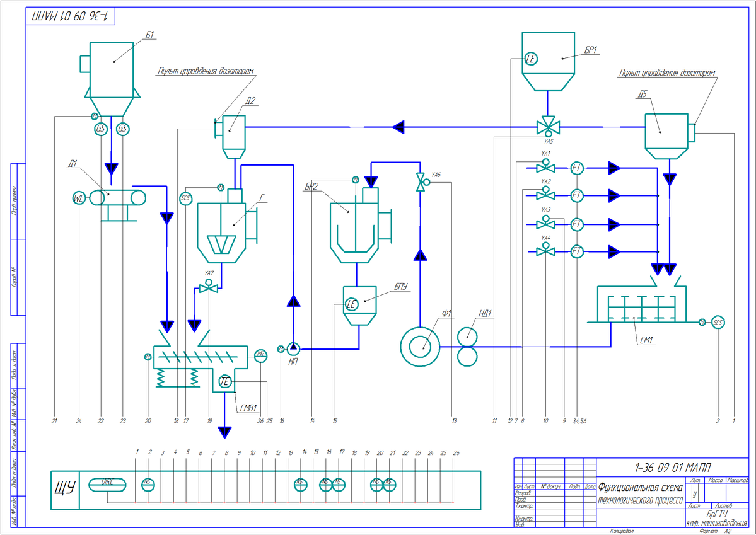Select the НП pump symbol
Image resolution: width=756 pixels, height=535 pixels.
[x=293, y=348]
